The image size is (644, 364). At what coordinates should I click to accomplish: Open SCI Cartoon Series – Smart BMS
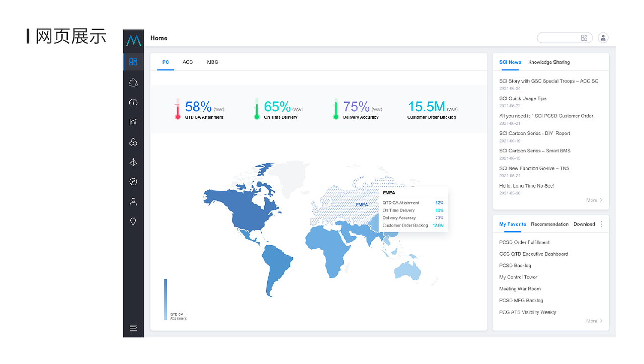pyautogui.click(x=535, y=151)
